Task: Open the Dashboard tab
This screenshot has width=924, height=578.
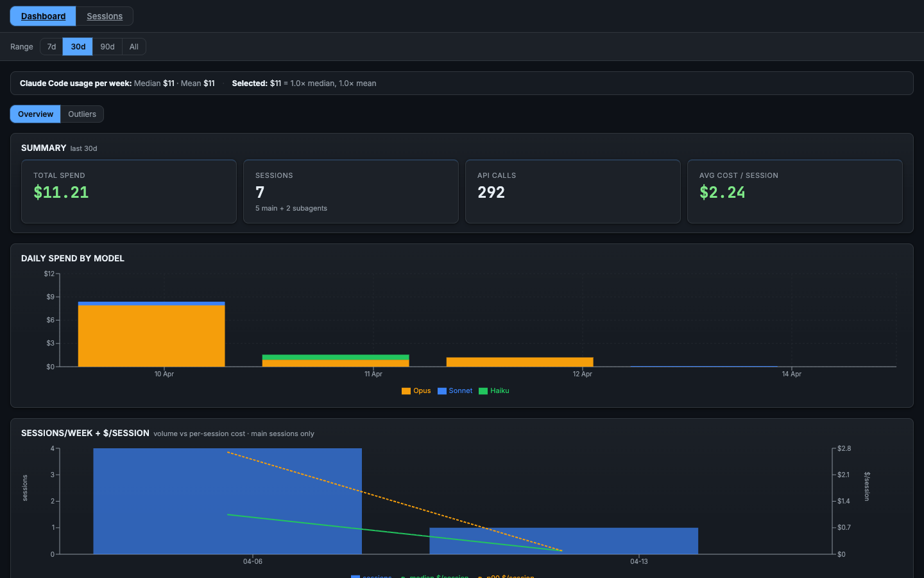Action: pos(43,16)
